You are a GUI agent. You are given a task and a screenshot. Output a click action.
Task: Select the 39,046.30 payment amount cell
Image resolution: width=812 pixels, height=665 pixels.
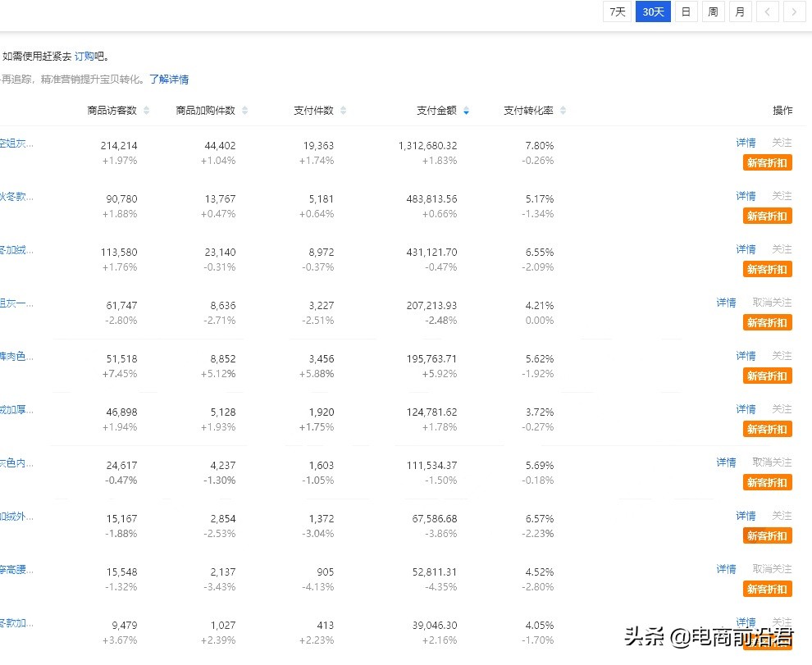pyautogui.click(x=435, y=625)
